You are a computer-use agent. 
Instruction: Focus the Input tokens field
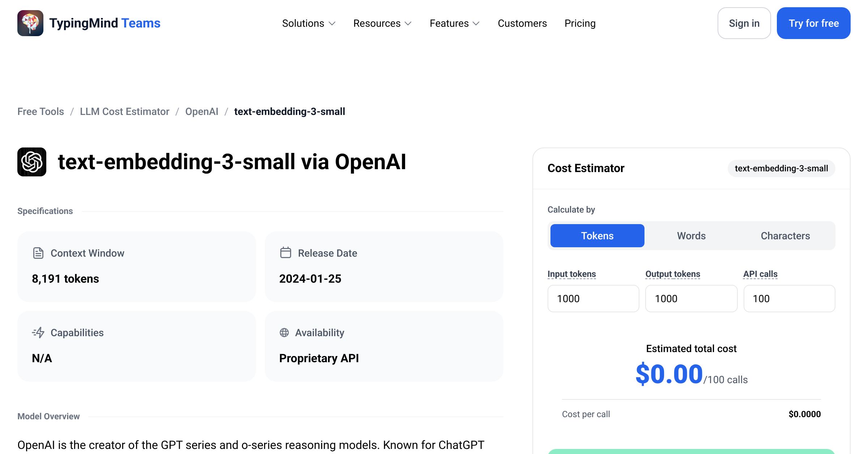pos(593,299)
